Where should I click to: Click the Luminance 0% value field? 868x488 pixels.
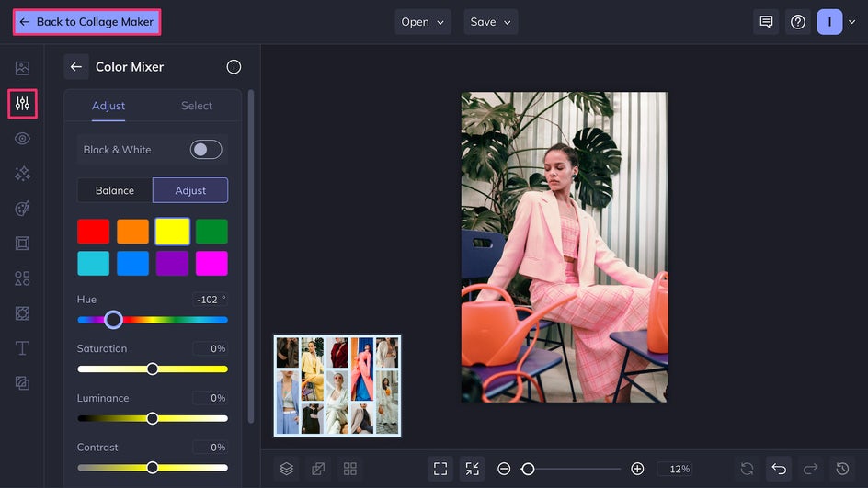coord(210,398)
